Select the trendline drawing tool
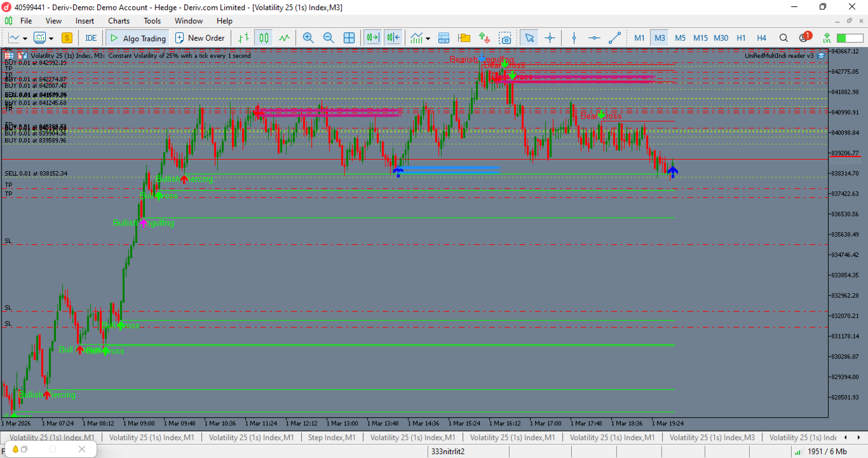Image resolution: width=868 pixels, height=458 pixels. pos(614,38)
